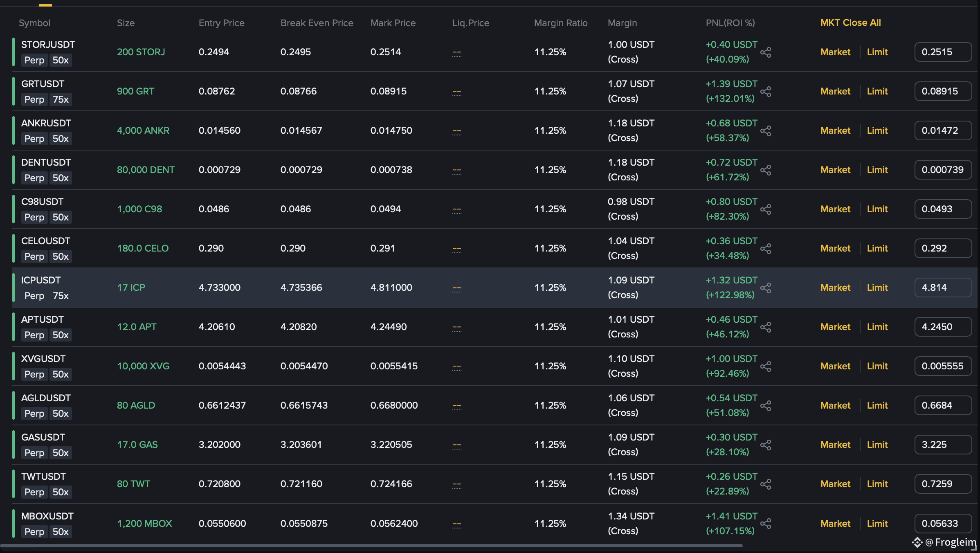Click the GRTUSDT close price field
Image resolution: width=980 pixels, height=553 pixels.
[943, 91]
